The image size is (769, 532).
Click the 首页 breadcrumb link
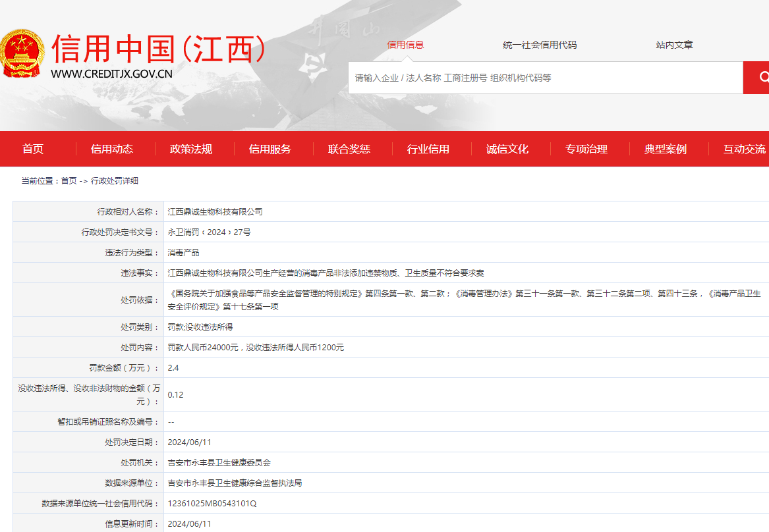pos(69,181)
